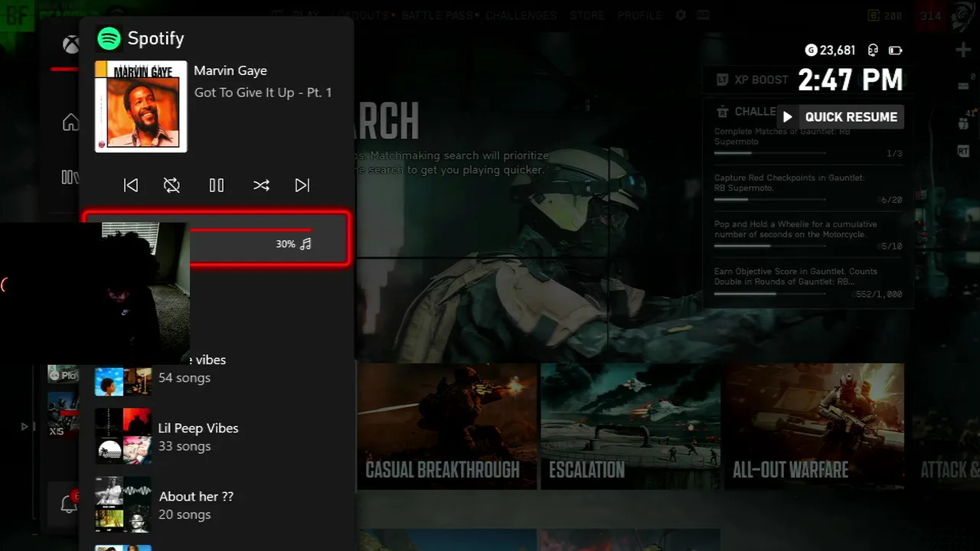Toggle repeat in Spotify player

(171, 185)
